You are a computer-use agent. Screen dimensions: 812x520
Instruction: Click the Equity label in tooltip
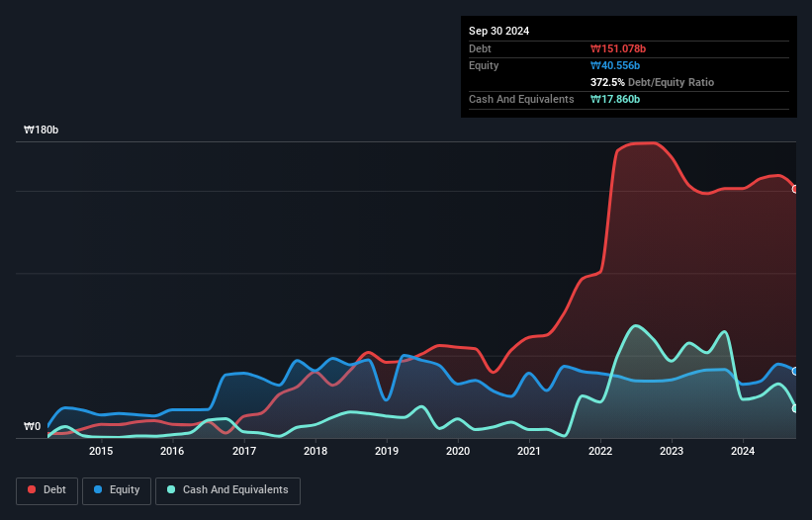pyautogui.click(x=484, y=65)
